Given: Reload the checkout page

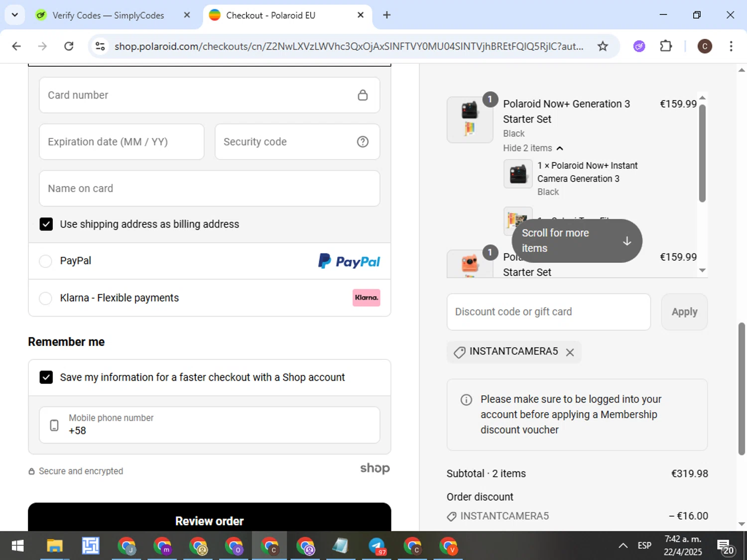Looking at the screenshot, I should point(69,46).
